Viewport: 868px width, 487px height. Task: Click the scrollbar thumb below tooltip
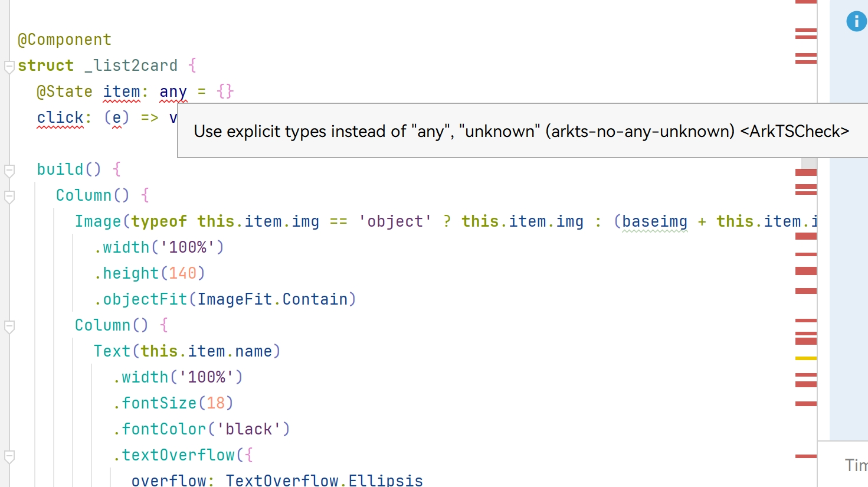809,163
